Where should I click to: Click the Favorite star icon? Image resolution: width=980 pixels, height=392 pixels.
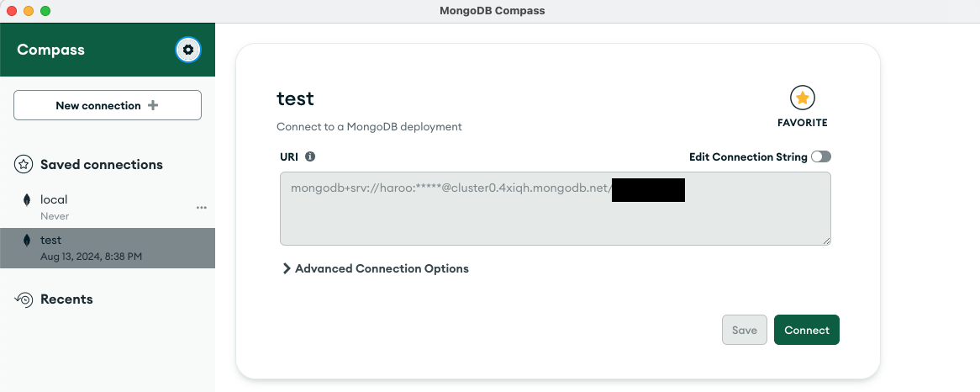pyautogui.click(x=803, y=98)
